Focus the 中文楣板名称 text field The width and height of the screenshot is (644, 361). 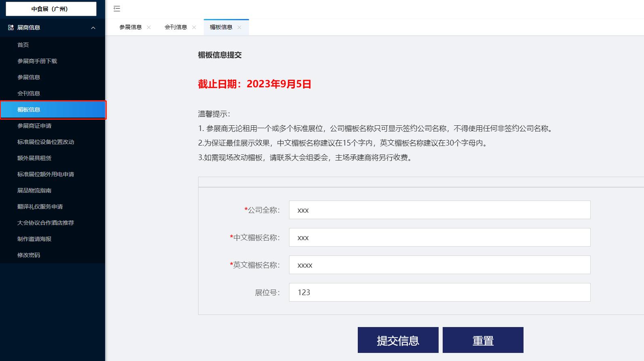[439, 237]
